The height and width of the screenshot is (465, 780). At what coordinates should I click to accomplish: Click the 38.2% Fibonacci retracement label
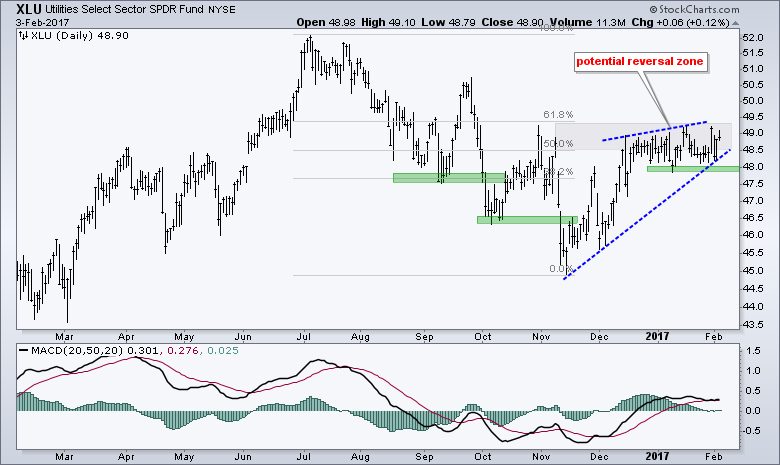(x=558, y=172)
